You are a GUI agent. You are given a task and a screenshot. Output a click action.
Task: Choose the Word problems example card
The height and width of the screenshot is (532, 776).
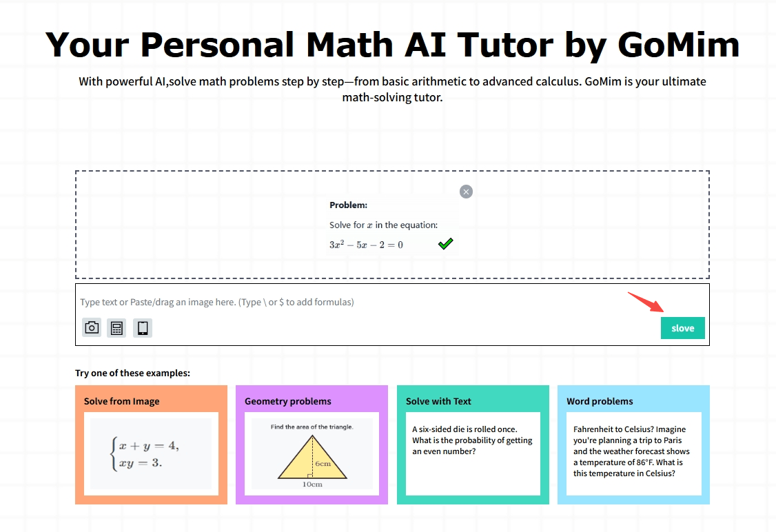pyautogui.click(x=633, y=445)
